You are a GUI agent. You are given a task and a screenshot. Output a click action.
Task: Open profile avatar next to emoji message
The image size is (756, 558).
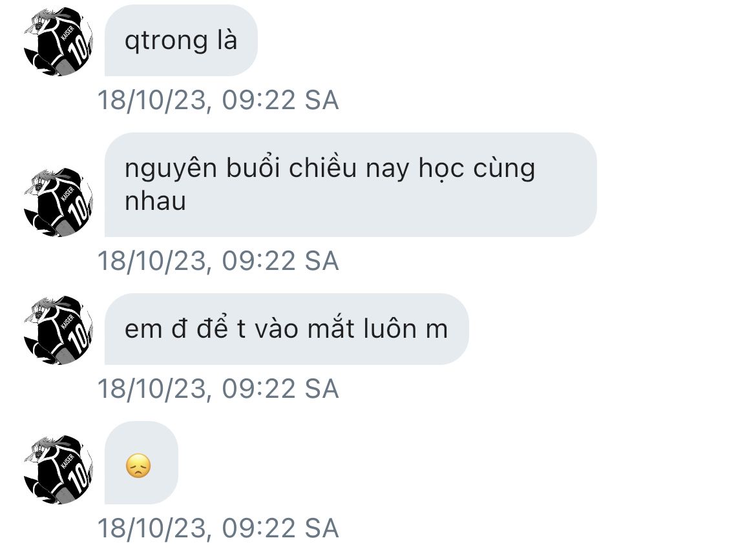(58, 470)
